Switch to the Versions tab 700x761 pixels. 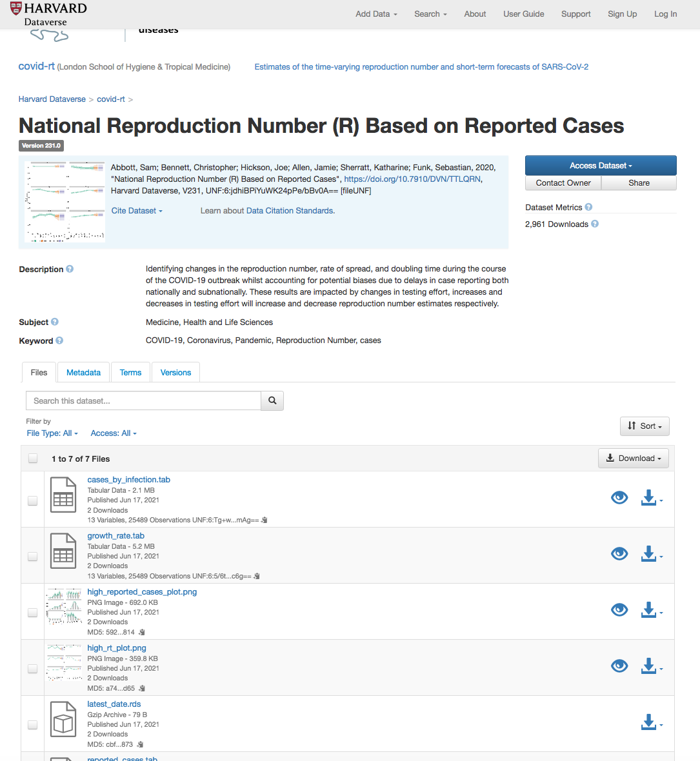coord(175,373)
